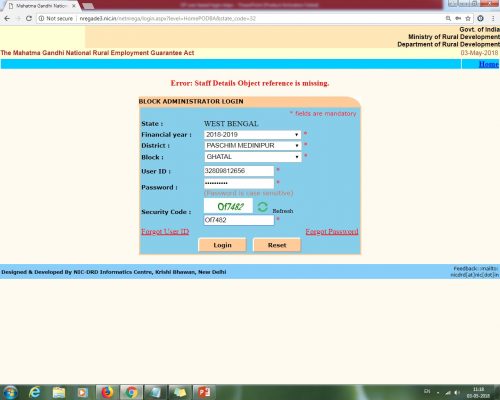Open the Chrome three-dot menu
This screenshot has height=400, width=500.
click(x=493, y=19)
